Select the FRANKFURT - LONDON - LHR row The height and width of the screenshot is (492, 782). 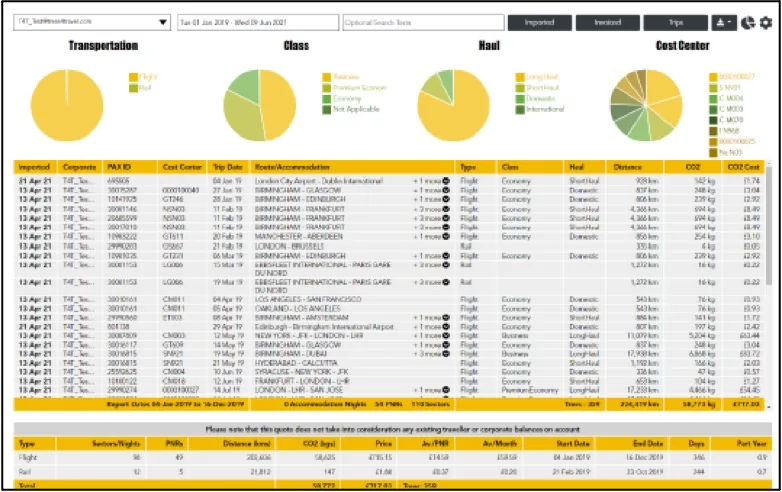click(389, 381)
